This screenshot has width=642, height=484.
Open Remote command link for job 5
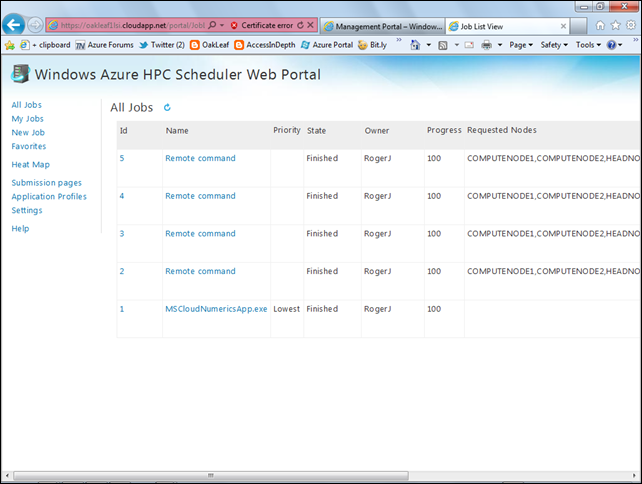pos(201,158)
